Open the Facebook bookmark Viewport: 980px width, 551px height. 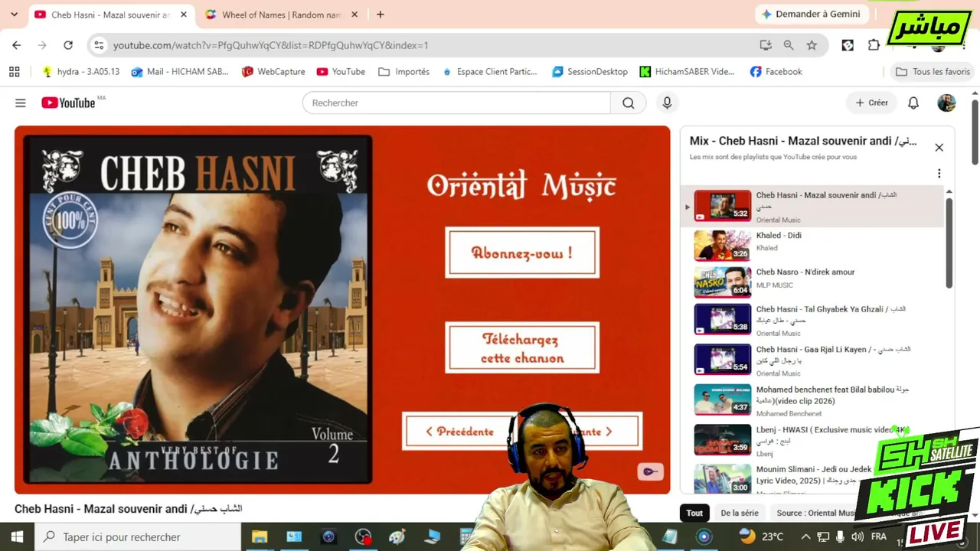pos(776,72)
